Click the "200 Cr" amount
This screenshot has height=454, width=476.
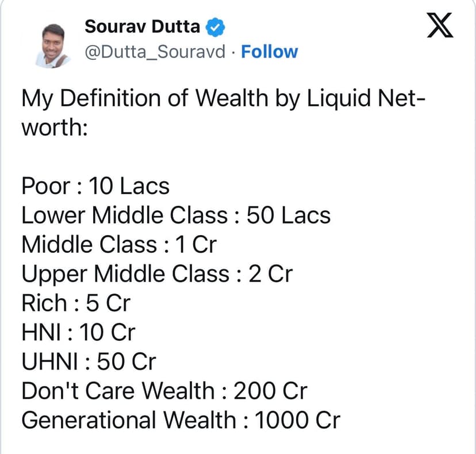(270, 391)
